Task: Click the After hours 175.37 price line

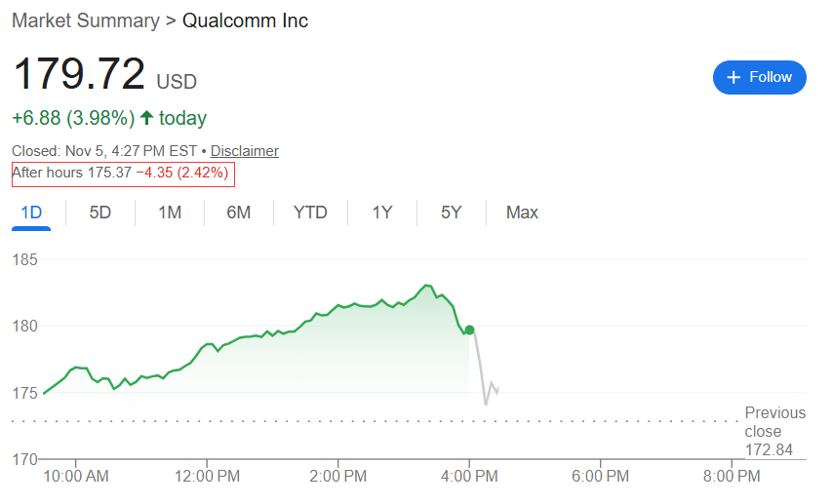Action: click(x=123, y=174)
